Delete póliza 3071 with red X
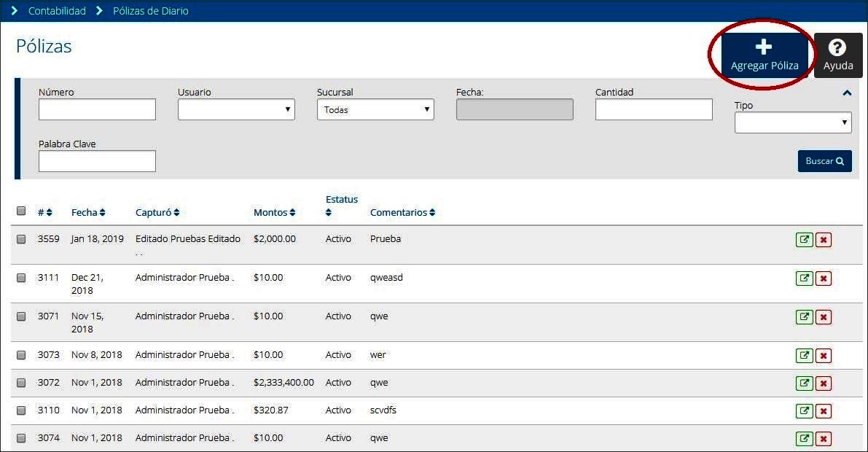The width and height of the screenshot is (868, 452). tap(823, 317)
